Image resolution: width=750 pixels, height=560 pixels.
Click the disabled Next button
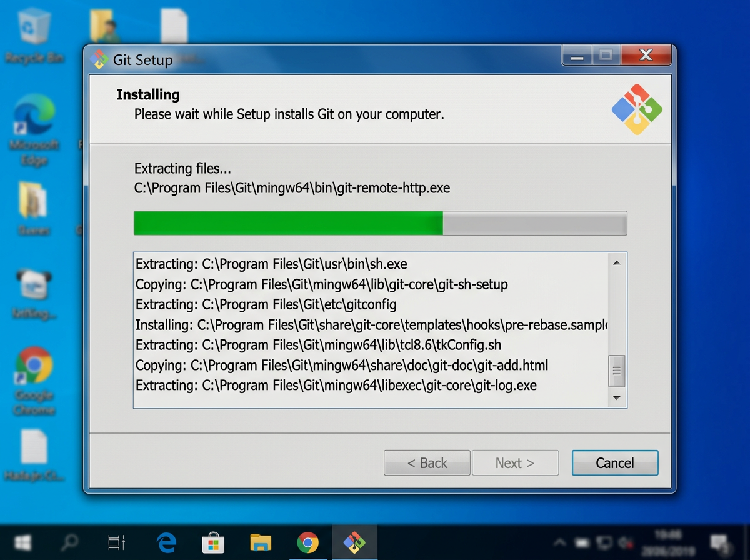[x=515, y=463]
